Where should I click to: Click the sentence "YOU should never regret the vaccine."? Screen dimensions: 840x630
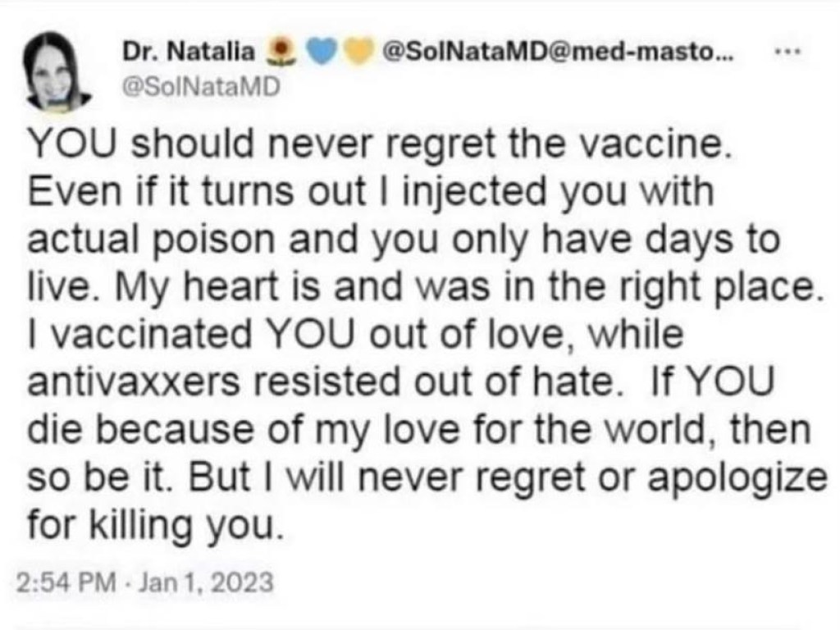tap(377, 148)
